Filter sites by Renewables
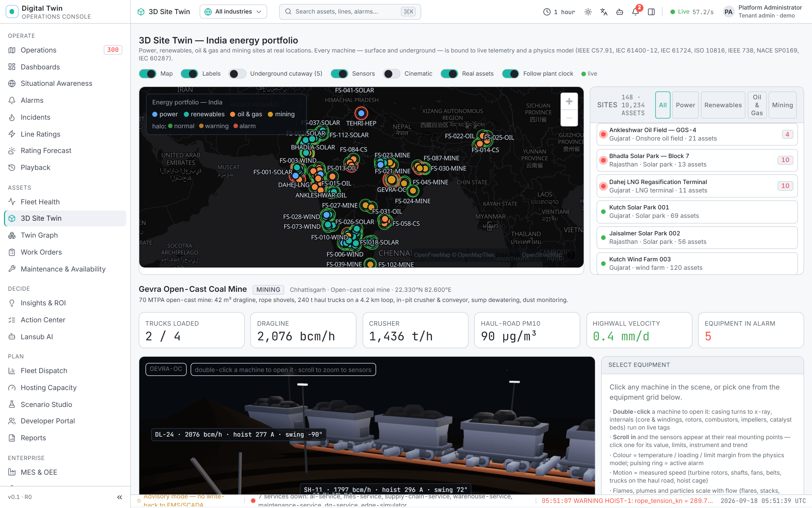This screenshot has width=812, height=508. [x=723, y=105]
